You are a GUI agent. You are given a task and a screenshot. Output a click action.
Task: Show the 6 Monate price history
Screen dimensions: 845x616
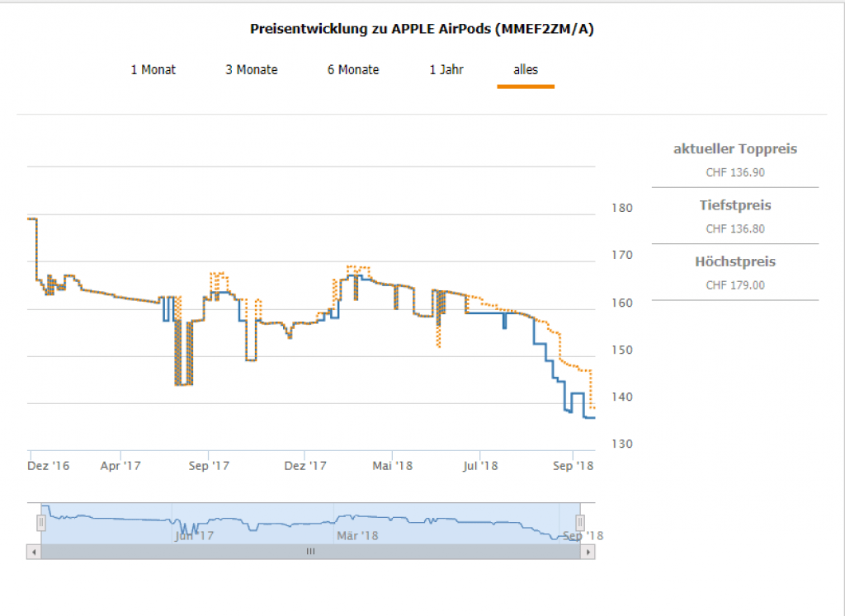(353, 70)
